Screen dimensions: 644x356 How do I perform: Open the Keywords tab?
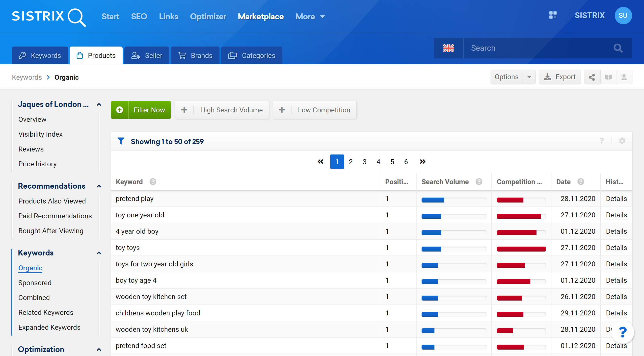40,55
